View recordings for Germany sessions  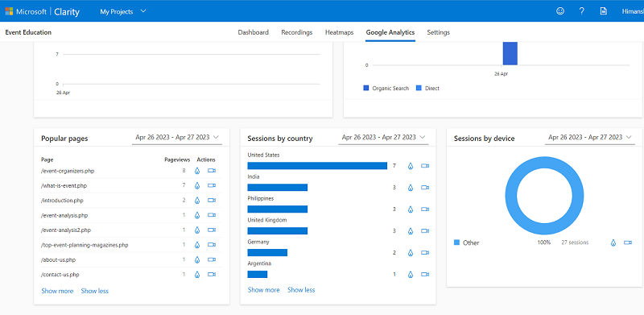tap(425, 252)
